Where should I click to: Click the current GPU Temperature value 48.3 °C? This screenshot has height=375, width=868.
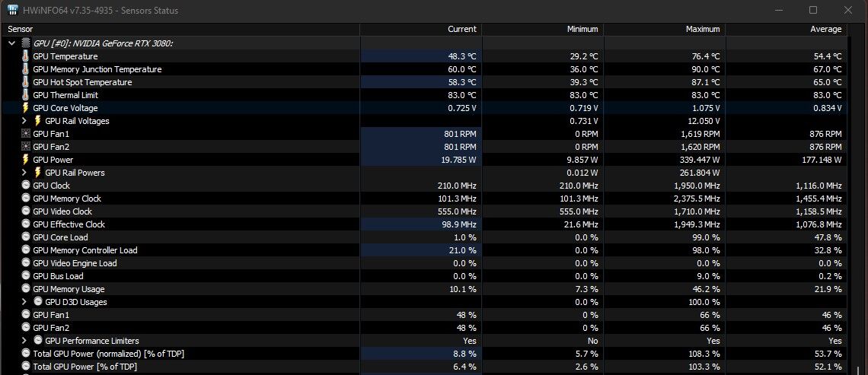[x=462, y=56]
